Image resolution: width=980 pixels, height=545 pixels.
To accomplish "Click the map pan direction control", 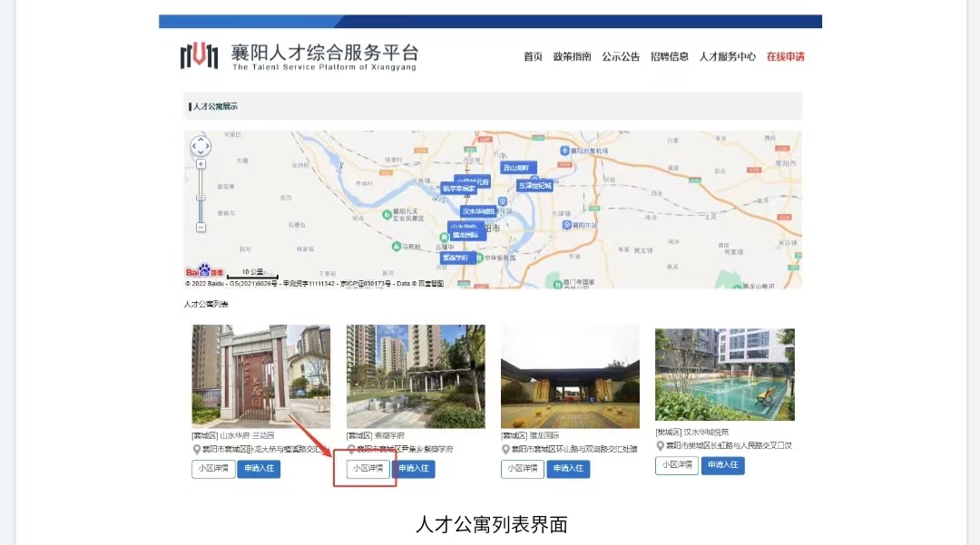I will (201, 146).
